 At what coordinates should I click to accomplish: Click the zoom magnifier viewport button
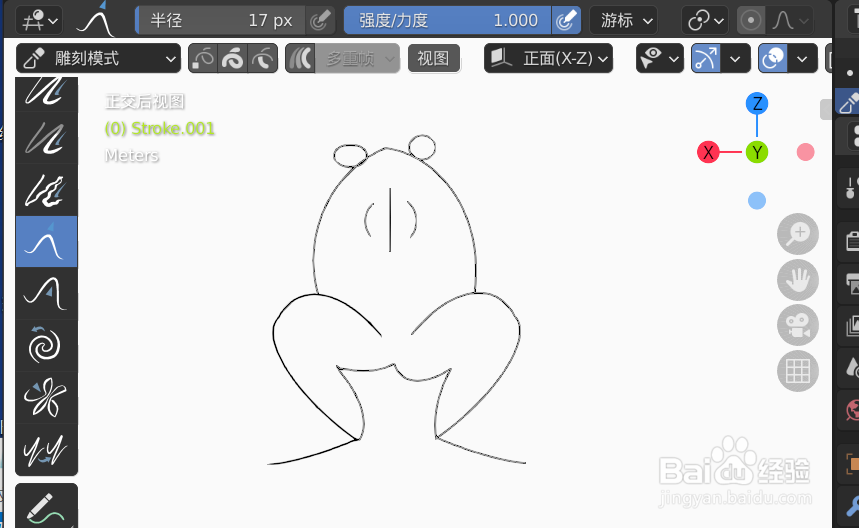pos(798,234)
